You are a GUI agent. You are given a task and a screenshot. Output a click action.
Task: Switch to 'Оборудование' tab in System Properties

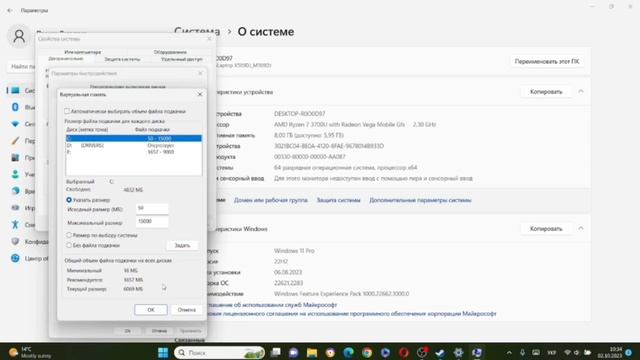(x=170, y=52)
